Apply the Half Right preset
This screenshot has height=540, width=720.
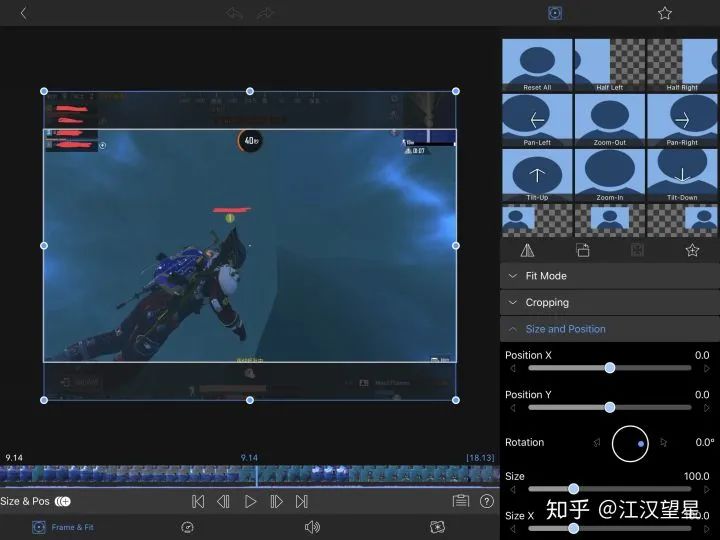coord(682,65)
